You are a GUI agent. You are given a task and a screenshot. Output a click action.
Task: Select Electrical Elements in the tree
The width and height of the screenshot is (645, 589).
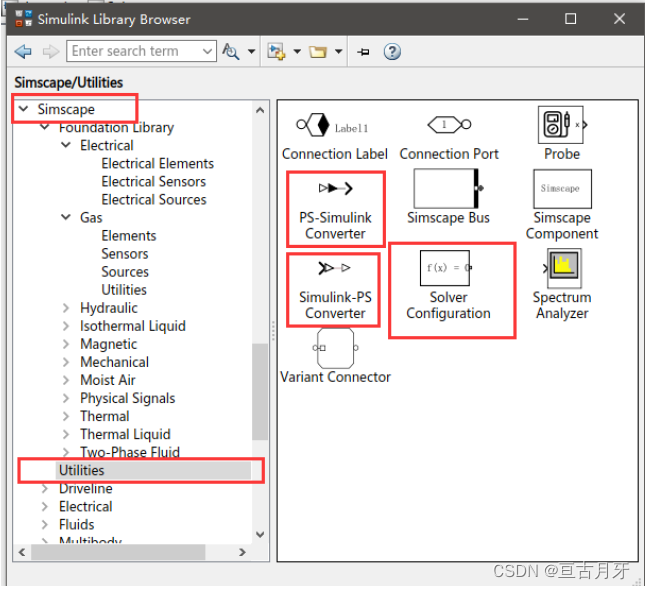point(158,163)
